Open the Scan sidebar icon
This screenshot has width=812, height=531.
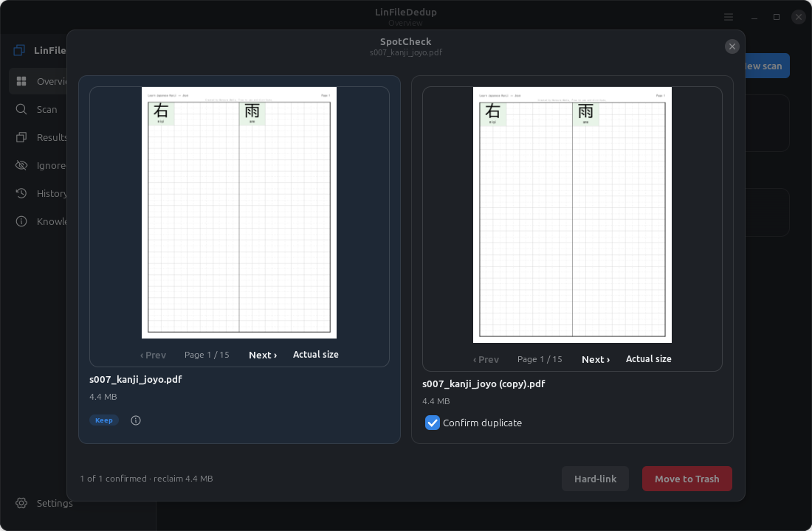[x=21, y=109]
